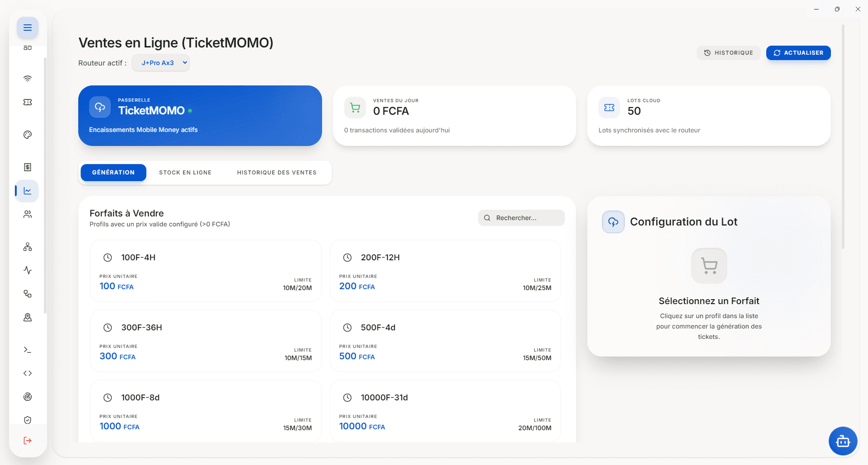Click the cart icon in Ventes du Jour

(355, 108)
